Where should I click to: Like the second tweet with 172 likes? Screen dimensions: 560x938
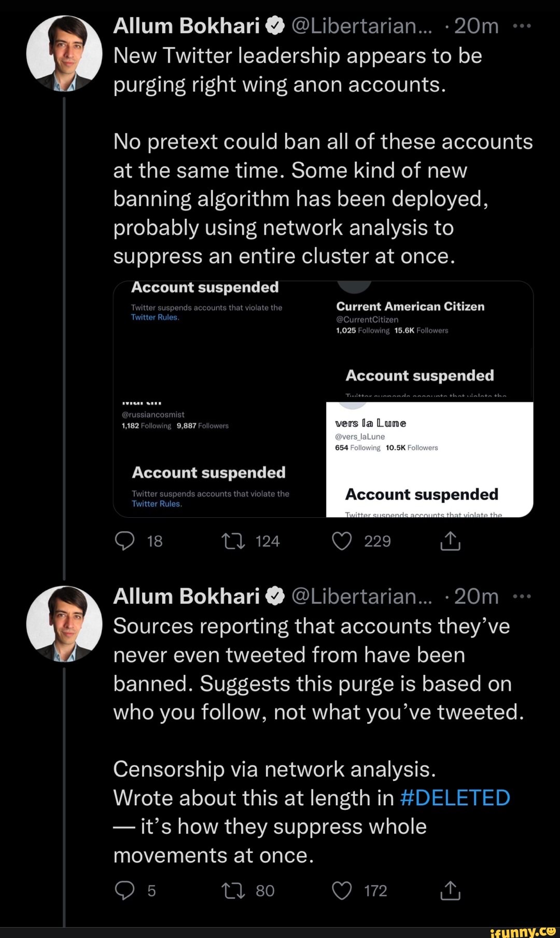(342, 891)
